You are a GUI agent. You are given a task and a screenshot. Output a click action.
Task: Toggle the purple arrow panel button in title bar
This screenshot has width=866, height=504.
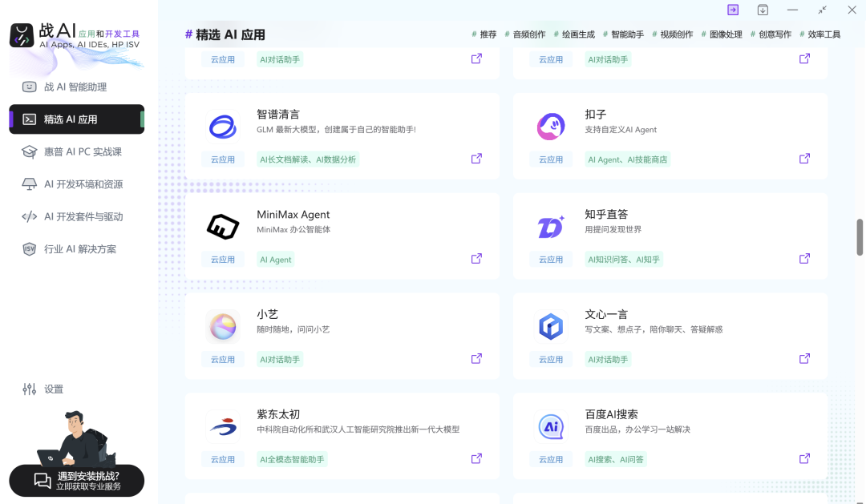(x=732, y=10)
